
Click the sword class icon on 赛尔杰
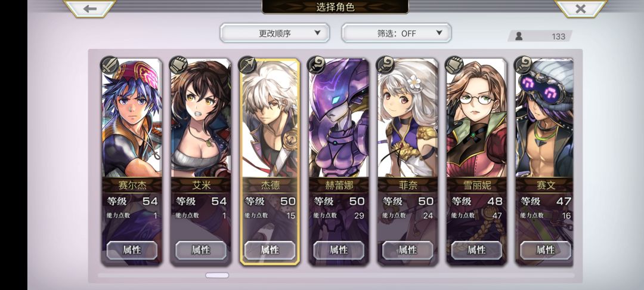(110, 65)
